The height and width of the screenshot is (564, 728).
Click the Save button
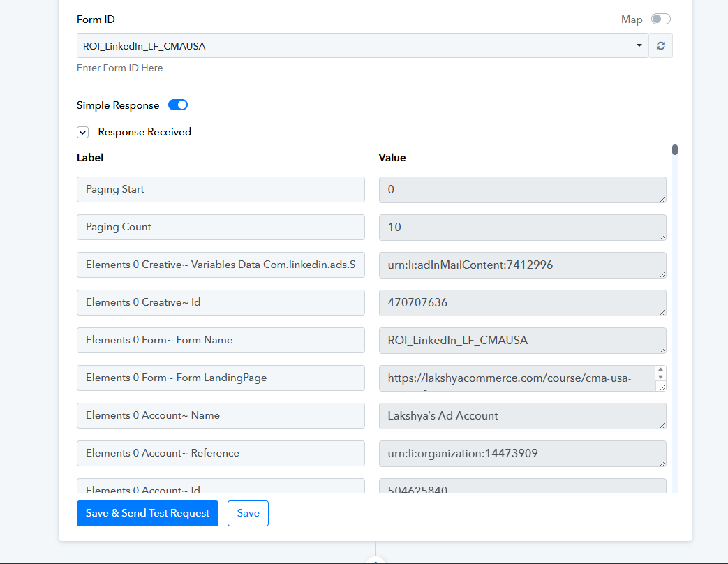[248, 514]
